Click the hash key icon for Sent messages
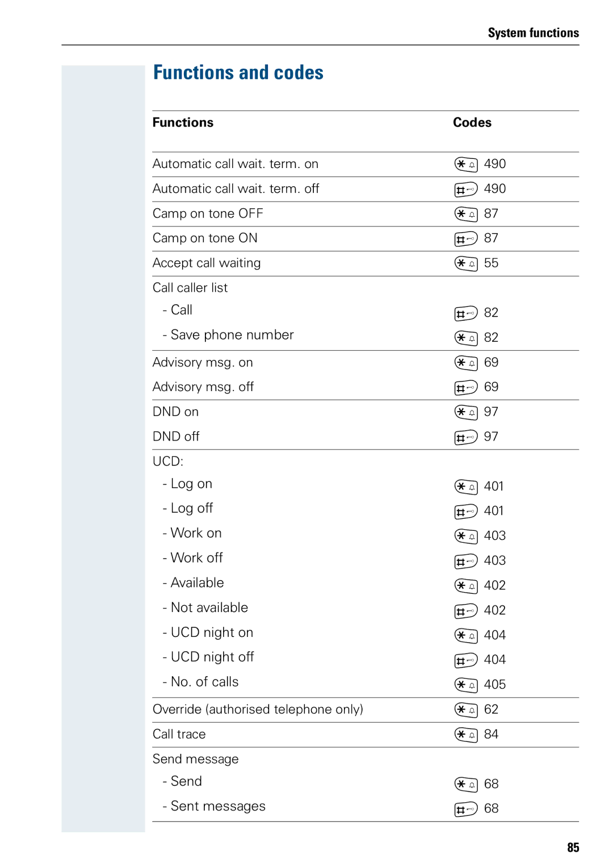 [465, 809]
